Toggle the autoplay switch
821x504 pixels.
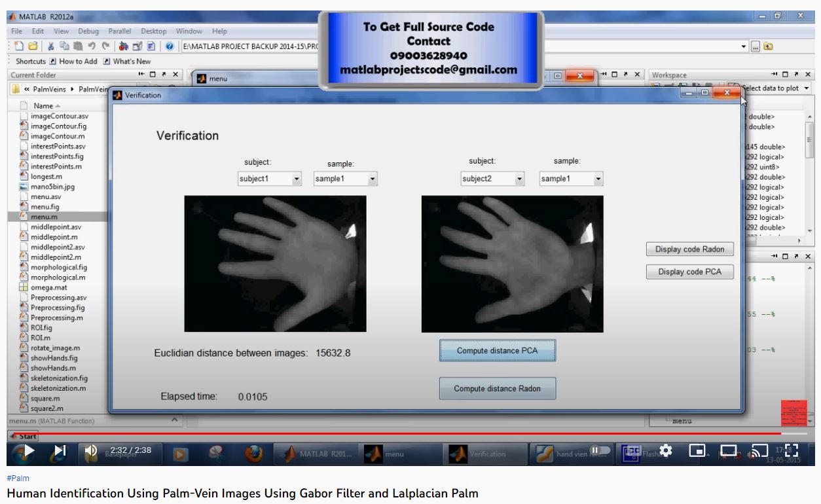point(600,450)
